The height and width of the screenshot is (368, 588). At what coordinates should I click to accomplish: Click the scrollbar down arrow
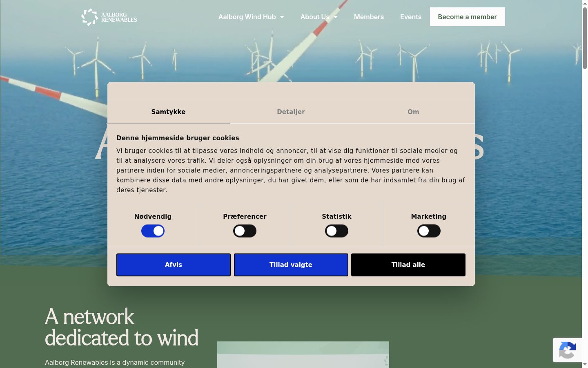click(585, 364)
